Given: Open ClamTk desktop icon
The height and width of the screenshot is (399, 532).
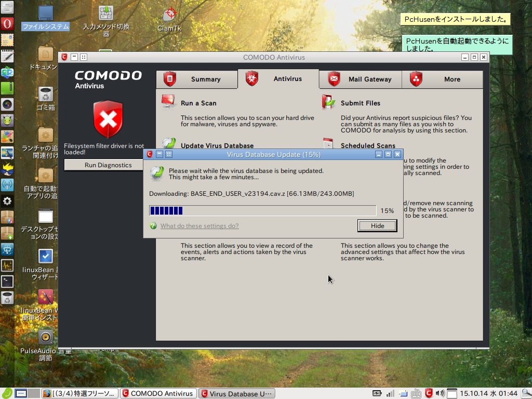Looking at the screenshot, I should (170, 20).
